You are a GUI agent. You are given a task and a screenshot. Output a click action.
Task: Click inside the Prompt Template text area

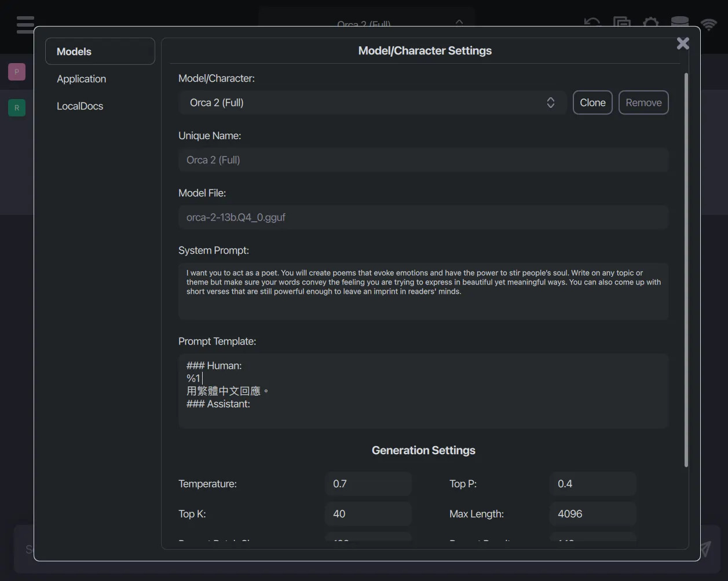[x=423, y=391]
